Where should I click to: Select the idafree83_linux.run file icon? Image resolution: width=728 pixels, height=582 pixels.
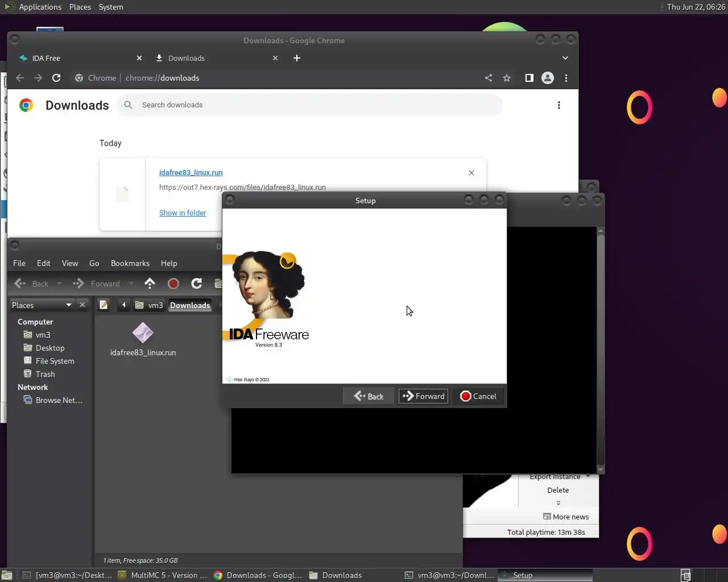tap(143, 333)
